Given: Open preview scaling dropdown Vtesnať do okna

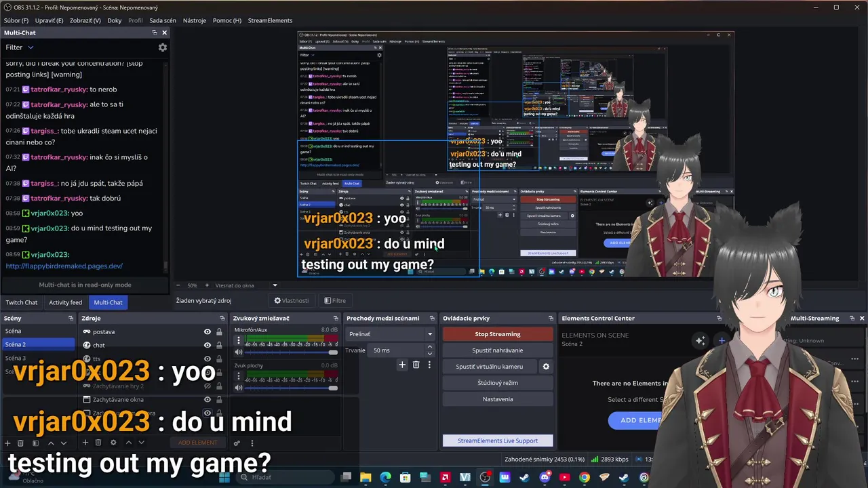Looking at the screenshot, I should (x=246, y=285).
